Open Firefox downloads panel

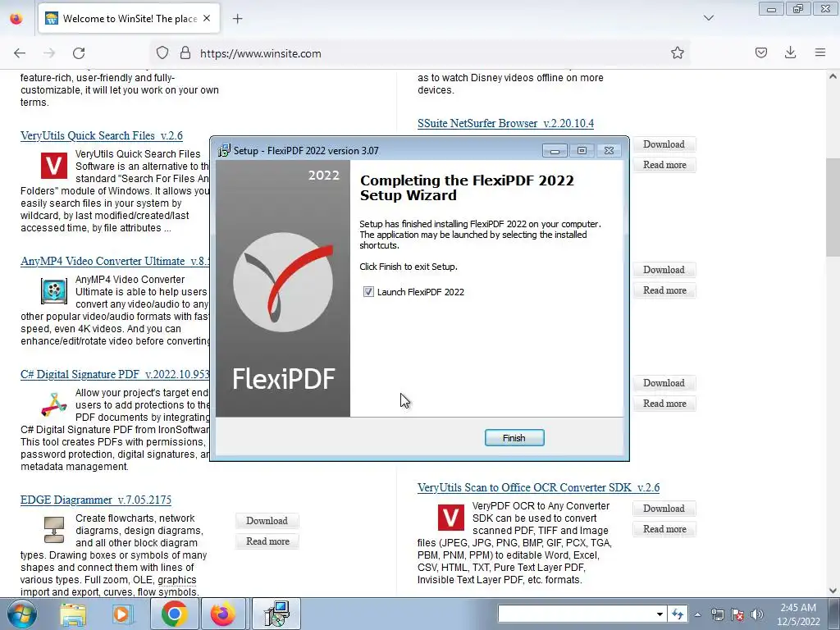[790, 52]
